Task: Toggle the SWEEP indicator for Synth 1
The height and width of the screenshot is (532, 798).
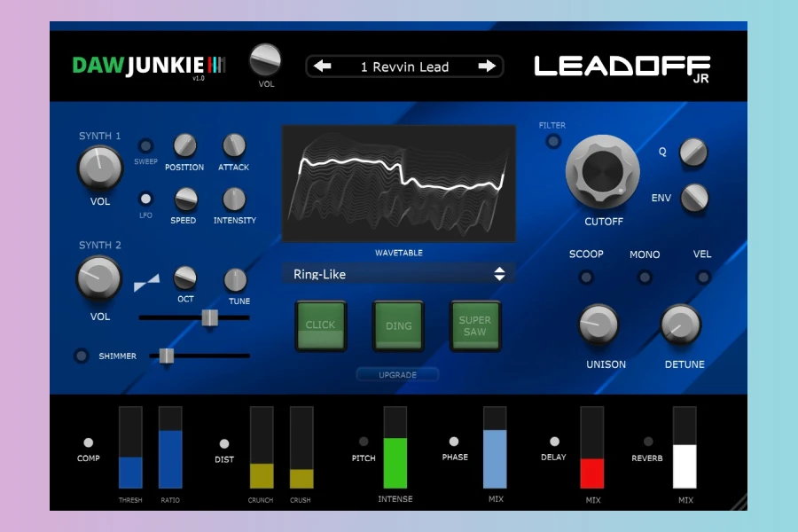Action: pos(145,146)
